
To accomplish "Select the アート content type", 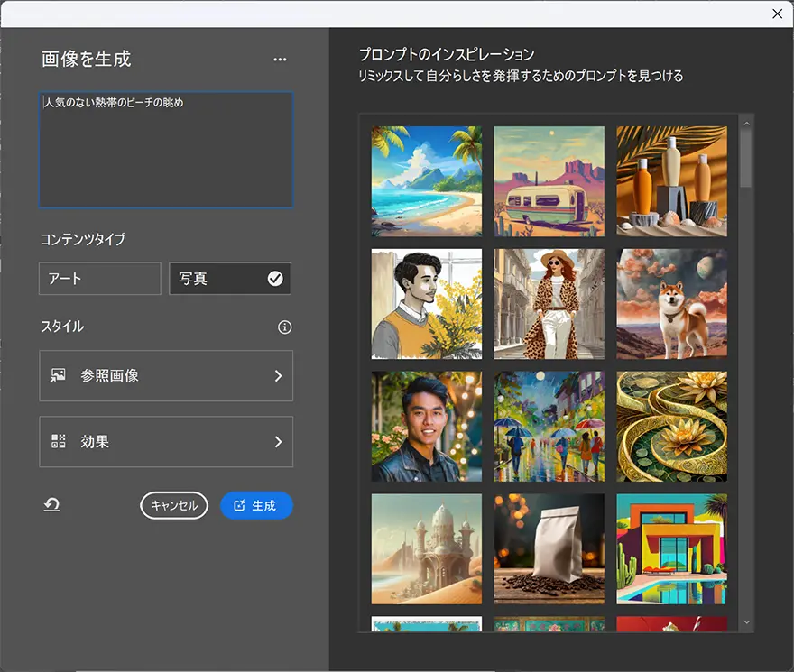I will [x=100, y=279].
